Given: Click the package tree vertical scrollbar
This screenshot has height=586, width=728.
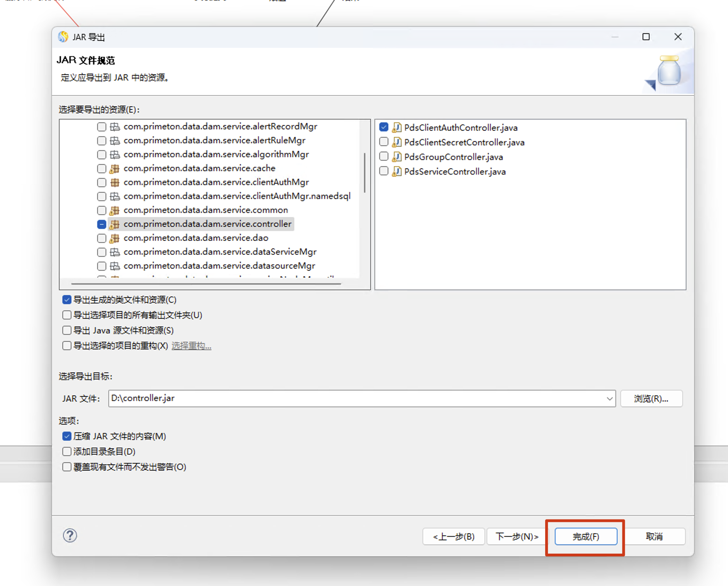Looking at the screenshot, I should 364,173.
